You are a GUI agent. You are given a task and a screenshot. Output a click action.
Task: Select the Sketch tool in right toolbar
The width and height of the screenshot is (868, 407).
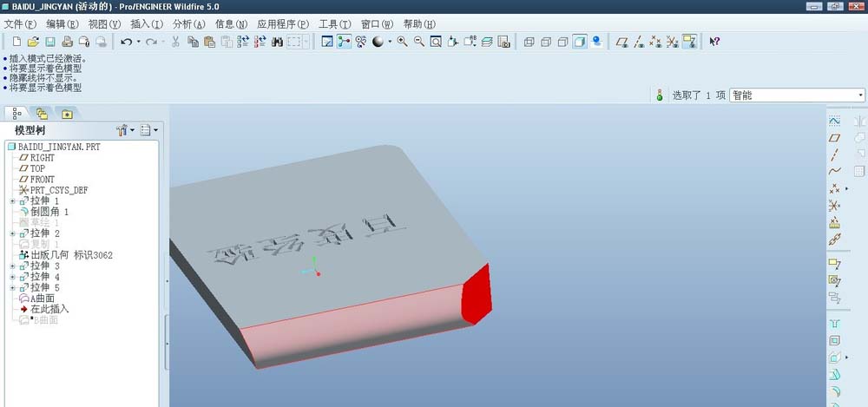[834, 121]
